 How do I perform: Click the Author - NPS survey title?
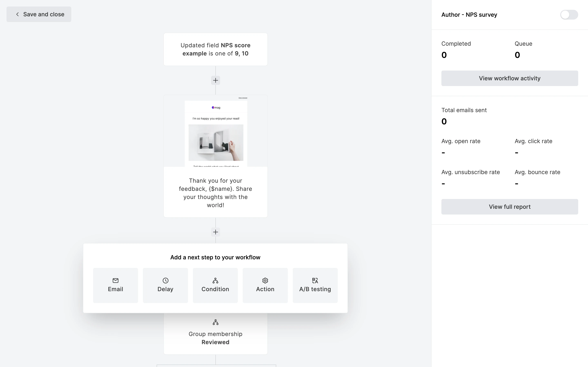click(469, 14)
